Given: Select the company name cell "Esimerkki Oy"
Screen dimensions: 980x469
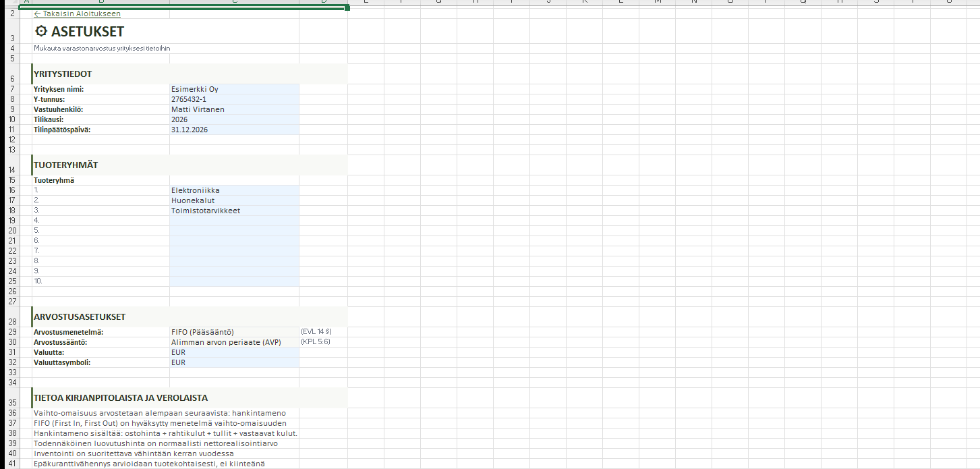Looking at the screenshot, I should tap(233, 89).
